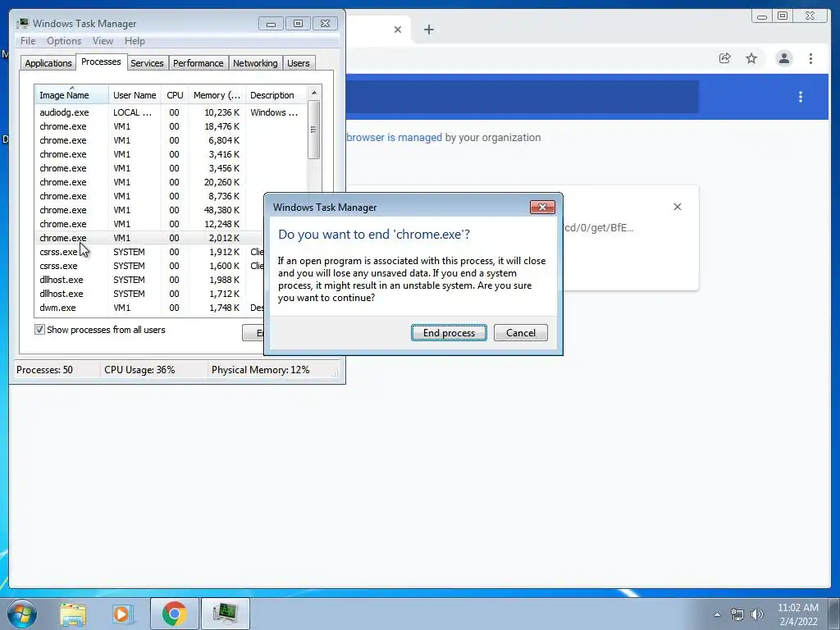Sort by Description column header
This screenshot has width=840, height=630.
pos(276,95)
